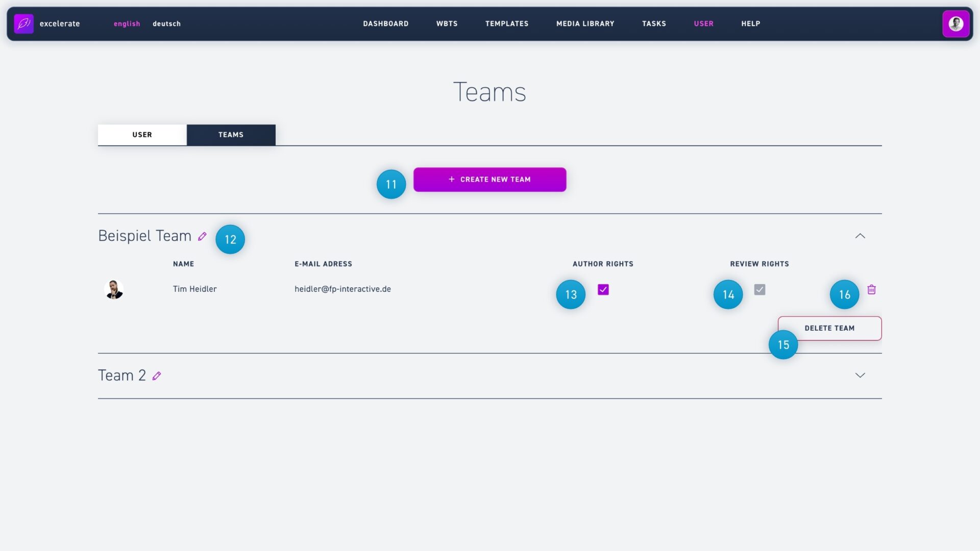Open the Dashboard menu item
This screenshot has width=980, height=551.
pos(385,23)
